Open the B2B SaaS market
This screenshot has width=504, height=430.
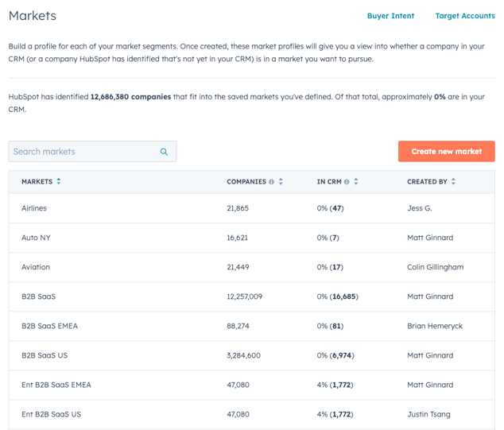[x=38, y=296]
